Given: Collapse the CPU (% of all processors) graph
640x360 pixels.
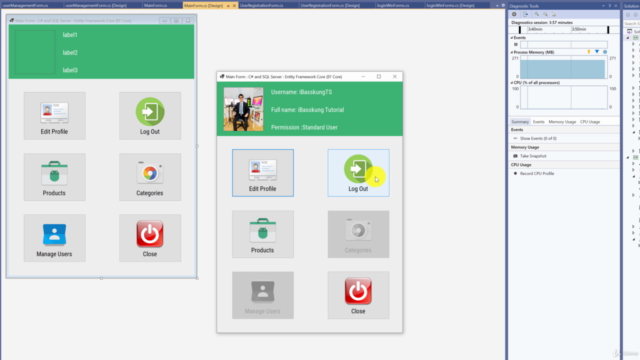Looking at the screenshot, I should click(512, 82).
